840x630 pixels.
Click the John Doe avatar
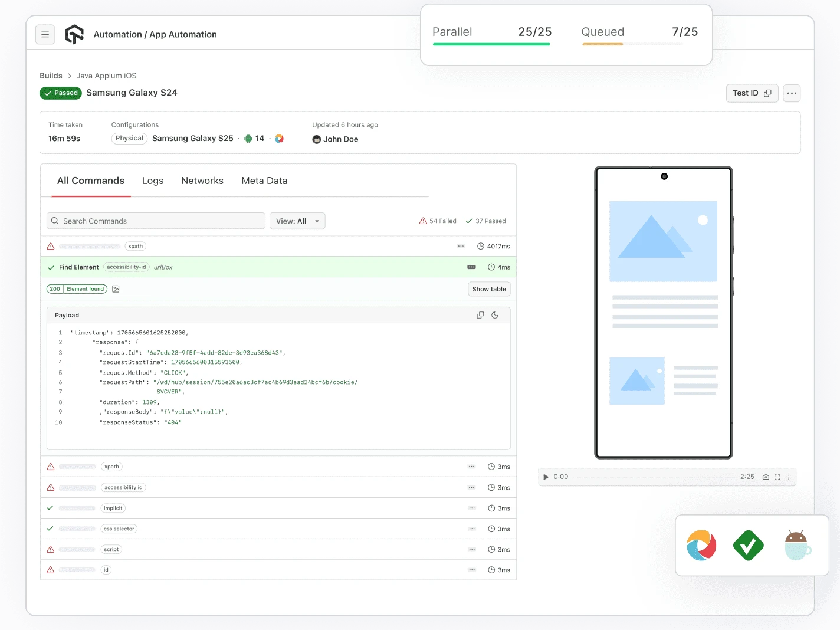coord(316,140)
